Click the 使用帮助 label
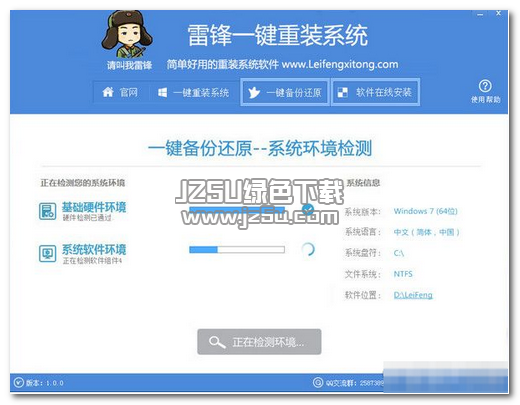Viewport: 520px width, 405px height. [485, 100]
